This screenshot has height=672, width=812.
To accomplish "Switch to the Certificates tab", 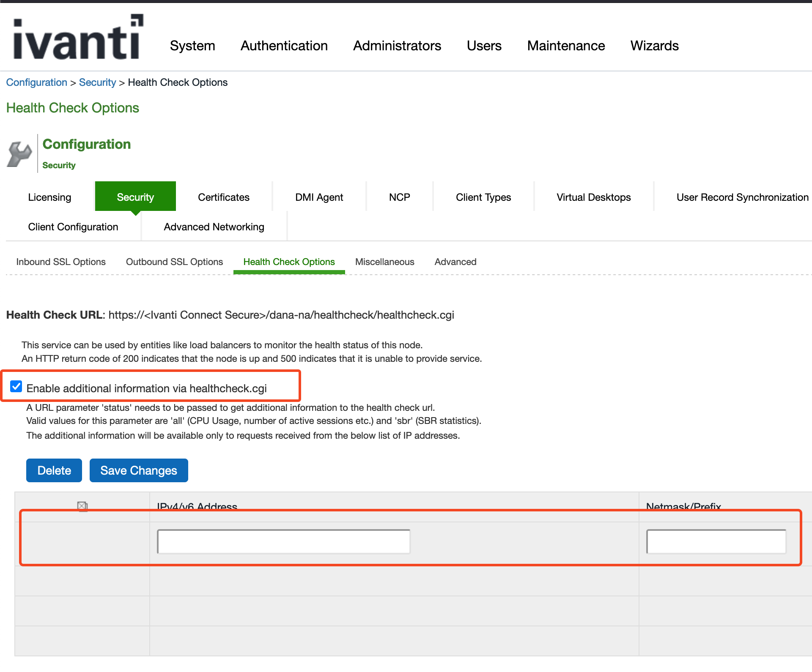I will point(223,197).
